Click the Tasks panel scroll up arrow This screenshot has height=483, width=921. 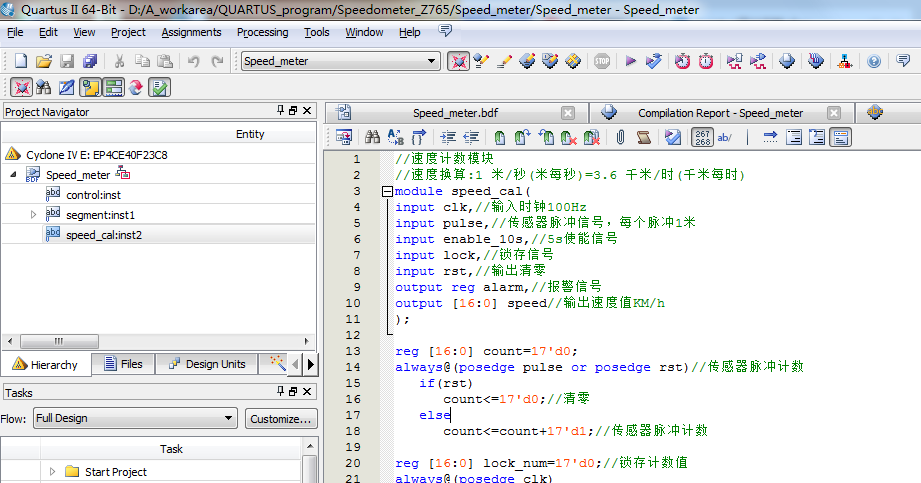(x=311, y=447)
